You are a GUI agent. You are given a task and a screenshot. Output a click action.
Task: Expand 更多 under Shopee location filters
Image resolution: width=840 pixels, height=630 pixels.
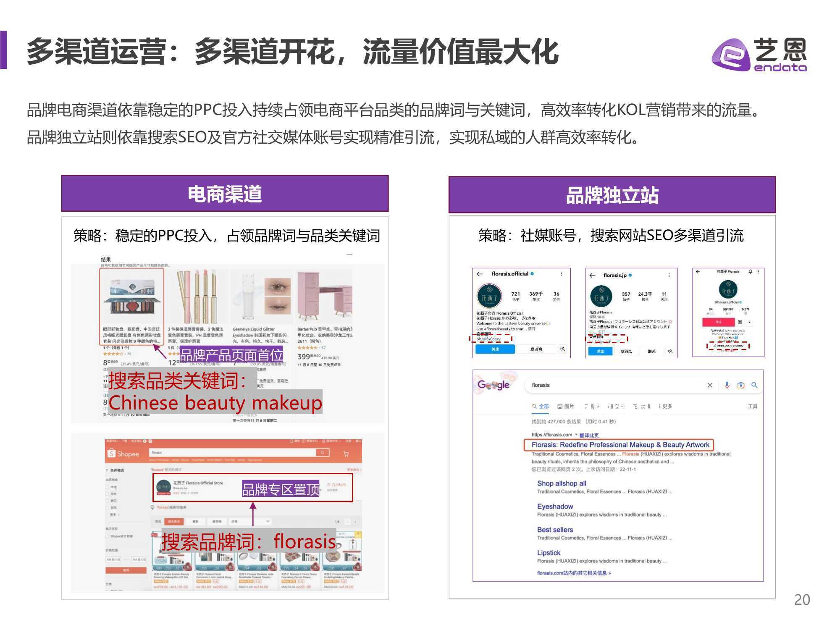click(x=115, y=514)
